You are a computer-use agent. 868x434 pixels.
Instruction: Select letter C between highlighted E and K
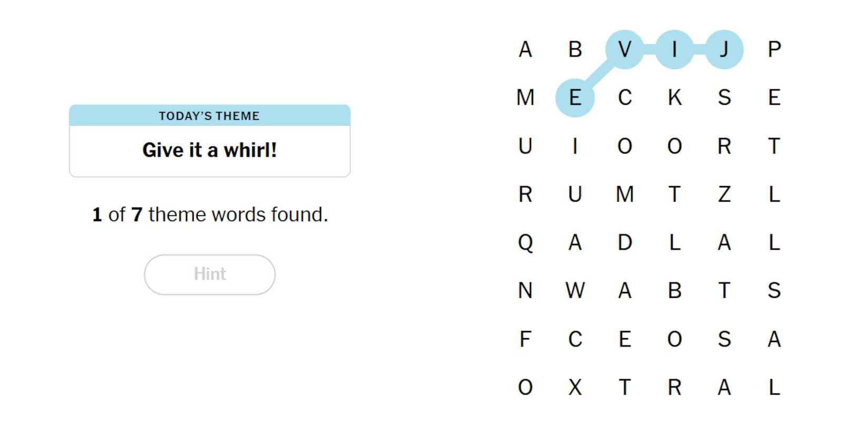tap(624, 98)
